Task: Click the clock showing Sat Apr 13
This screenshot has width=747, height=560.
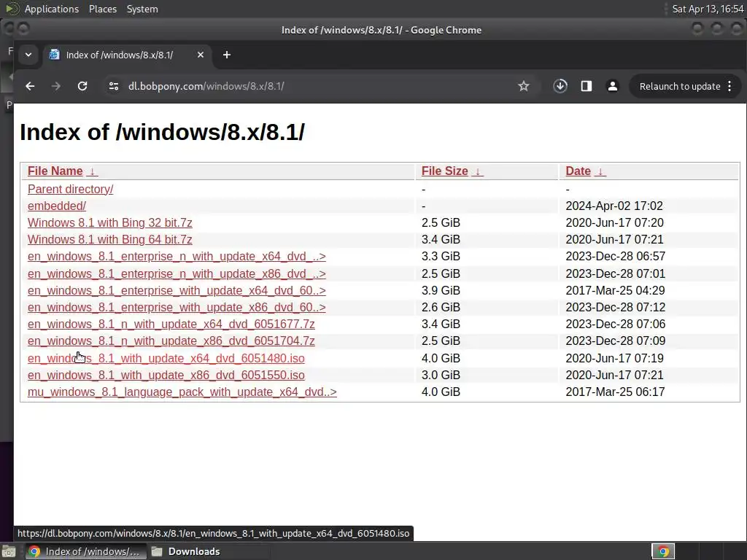Action: coord(708,9)
